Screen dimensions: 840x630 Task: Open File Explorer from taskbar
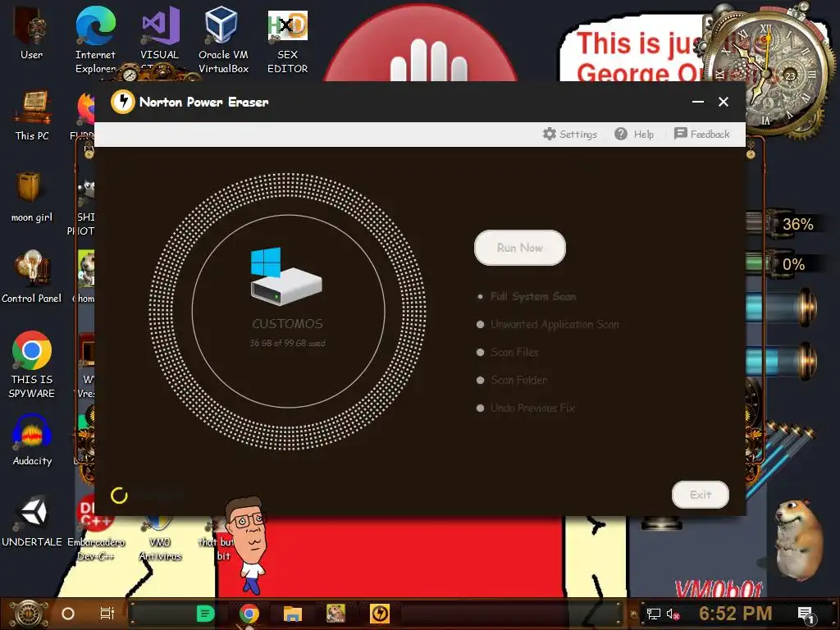click(x=293, y=614)
